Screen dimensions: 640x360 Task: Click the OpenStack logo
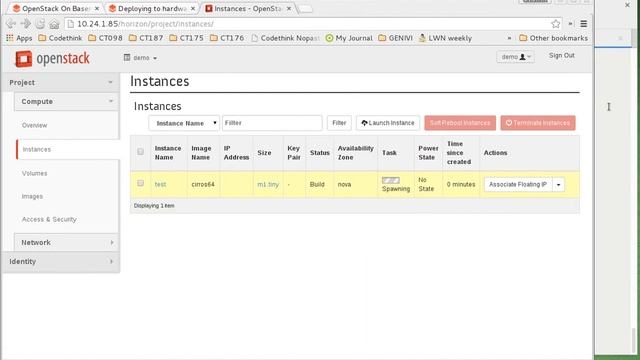point(52,59)
